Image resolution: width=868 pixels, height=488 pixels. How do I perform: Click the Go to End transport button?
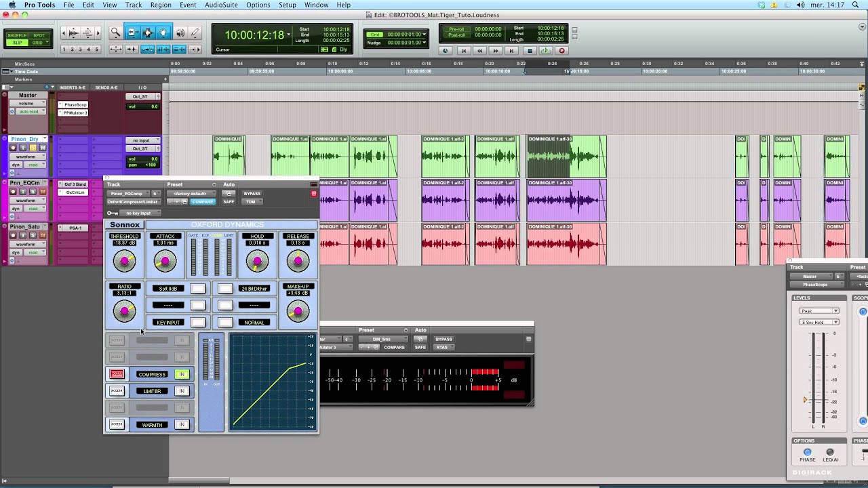[512, 51]
